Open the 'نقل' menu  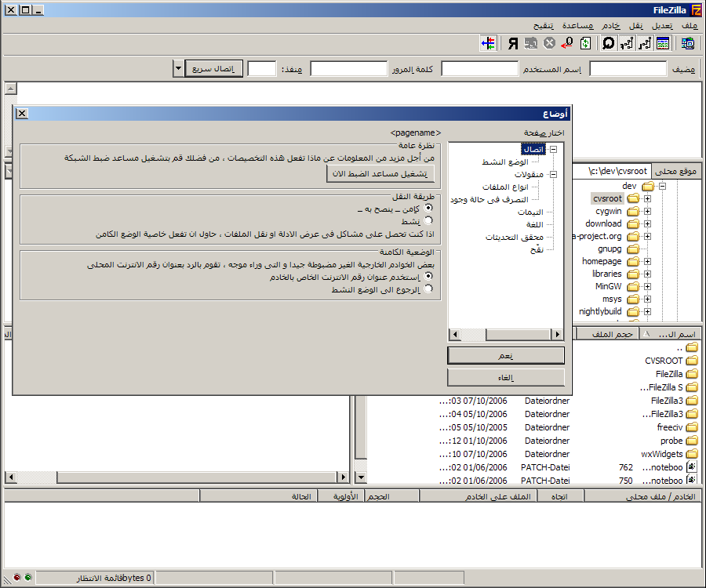[x=635, y=26]
